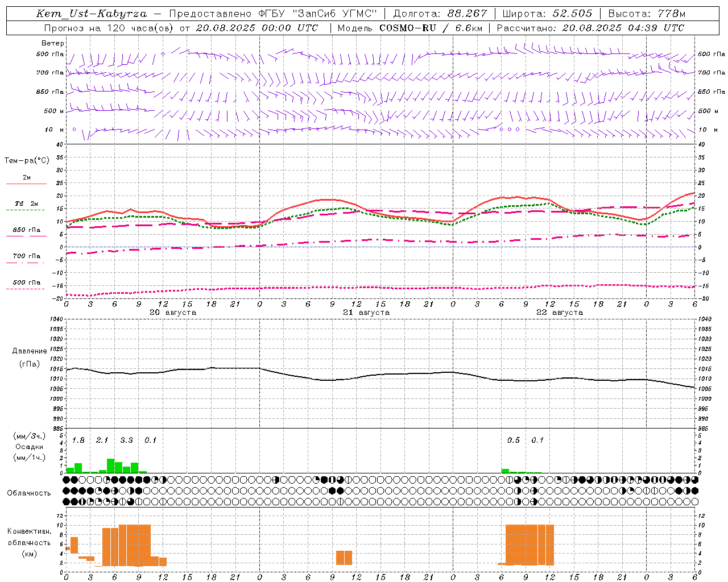This screenshot has width=728, height=582.
Task: Click the orange convective bar at 21 августа
Action: [x=344, y=558]
